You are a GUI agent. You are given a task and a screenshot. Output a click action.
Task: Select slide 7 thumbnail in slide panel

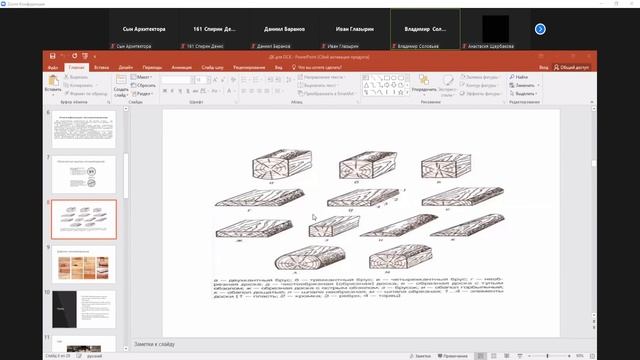click(84, 174)
